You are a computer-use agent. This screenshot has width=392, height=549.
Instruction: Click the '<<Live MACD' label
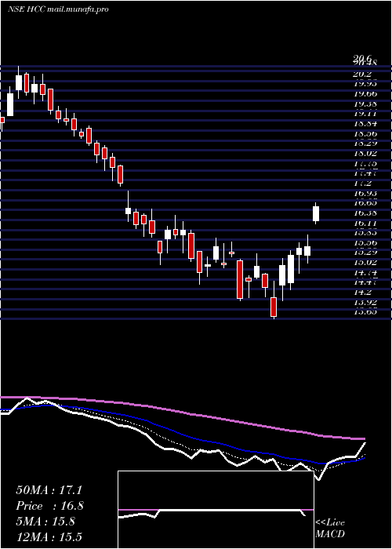click(330, 529)
